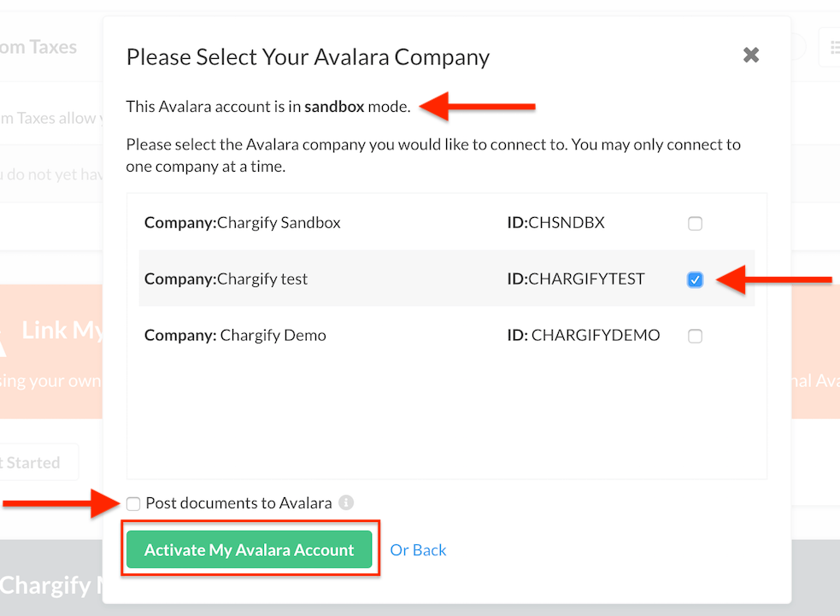This screenshot has height=616, width=840.
Task: Select the Chargify Demo company checkbox
Action: pos(695,336)
